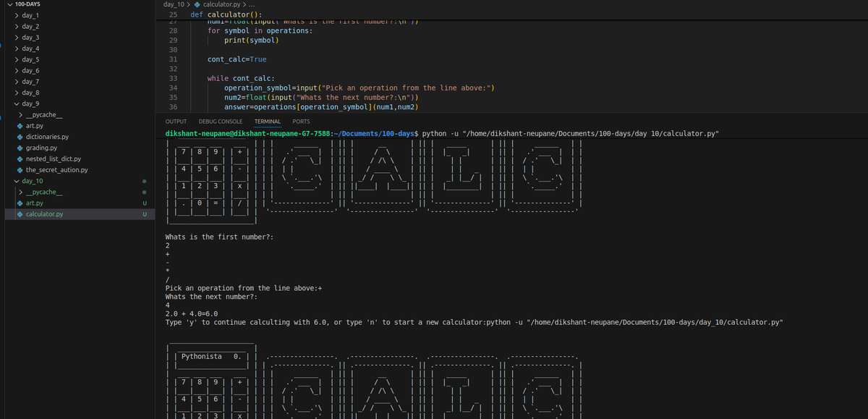Image resolution: width=868 pixels, height=419 pixels.
Task: Click Python icon beside dictionaries.py
Action: point(20,137)
